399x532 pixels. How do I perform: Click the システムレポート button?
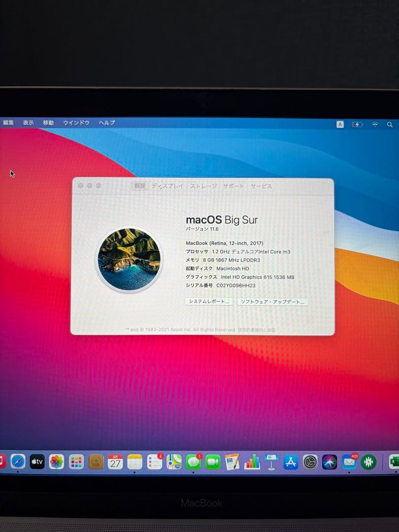pos(209,301)
